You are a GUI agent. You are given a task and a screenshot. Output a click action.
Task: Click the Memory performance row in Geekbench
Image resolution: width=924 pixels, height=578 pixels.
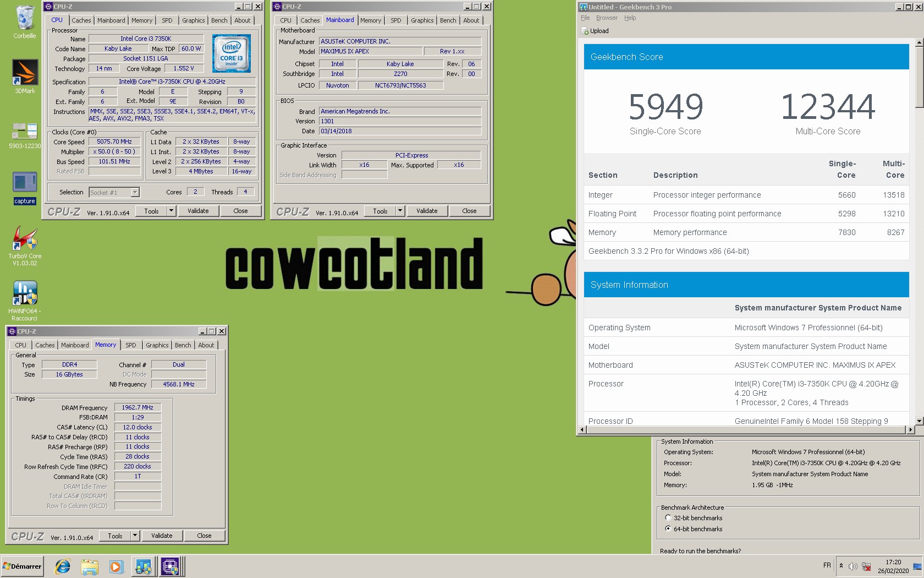coord(746,232)
